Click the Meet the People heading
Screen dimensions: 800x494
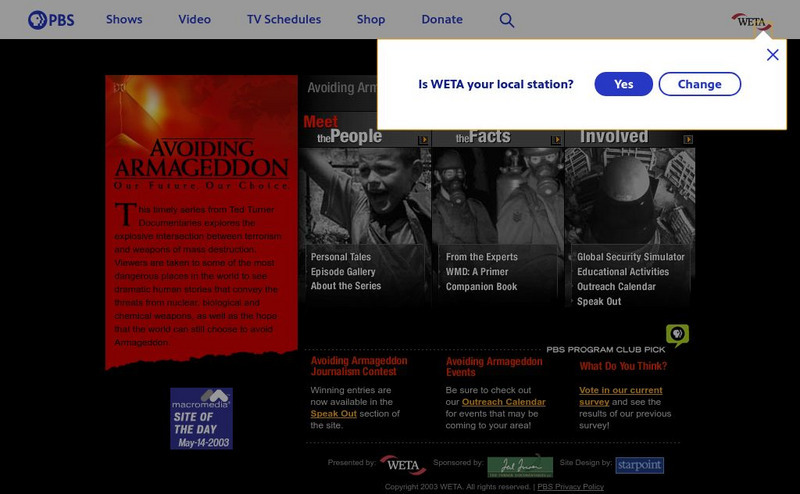tap(342, 130)
